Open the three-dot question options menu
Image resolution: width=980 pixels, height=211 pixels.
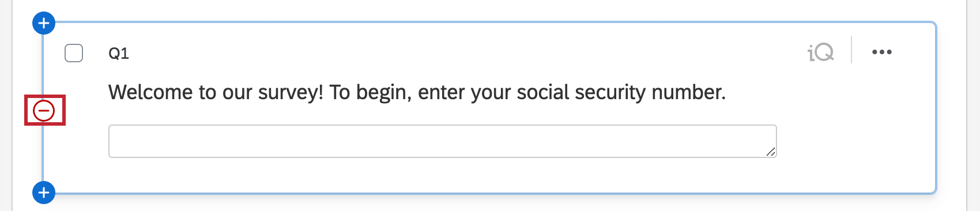(x=882, y=52)
